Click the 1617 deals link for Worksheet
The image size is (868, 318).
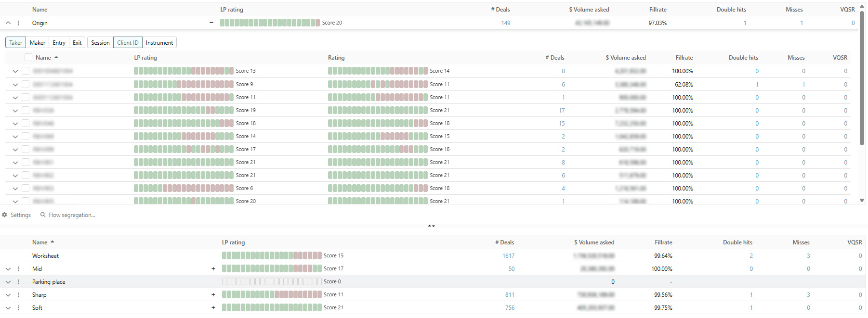[x=508, y=256]
